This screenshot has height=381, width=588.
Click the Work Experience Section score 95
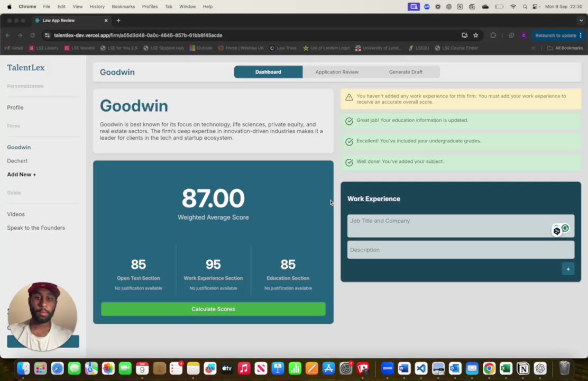[213, 265]
